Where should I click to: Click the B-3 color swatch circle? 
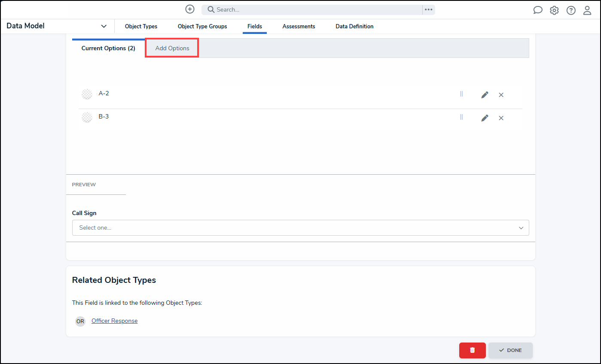[87, 118]
